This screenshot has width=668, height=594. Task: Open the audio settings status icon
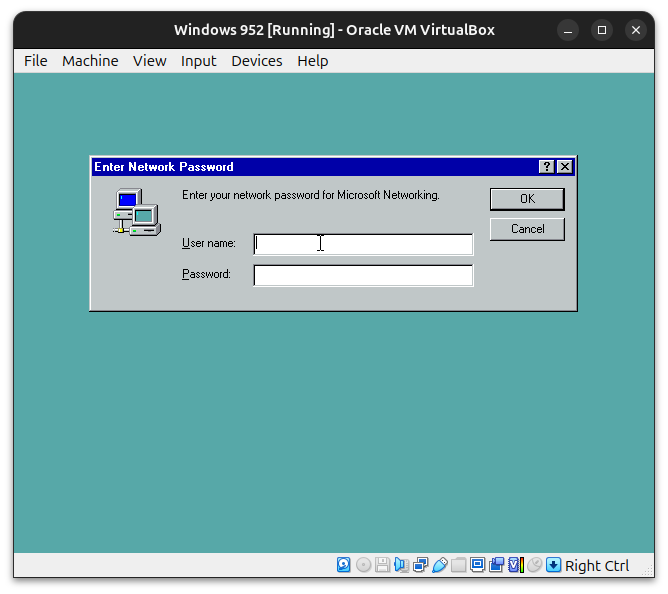(x=401, y=565)
